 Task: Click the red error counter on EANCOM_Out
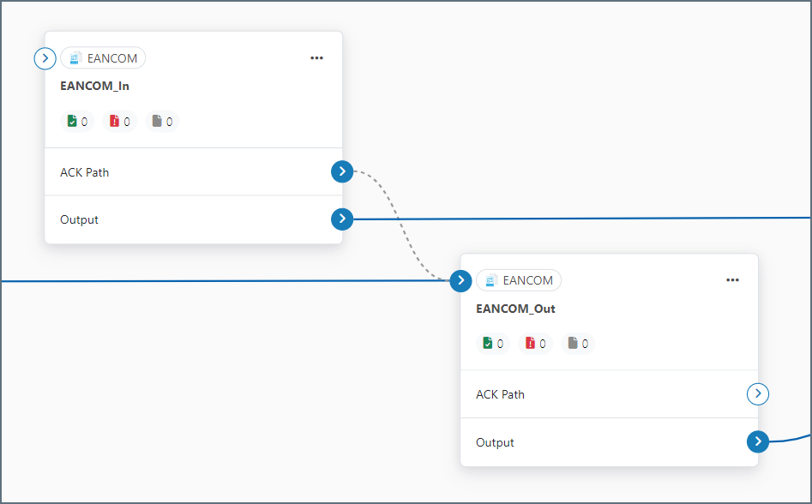click(535, 344)
